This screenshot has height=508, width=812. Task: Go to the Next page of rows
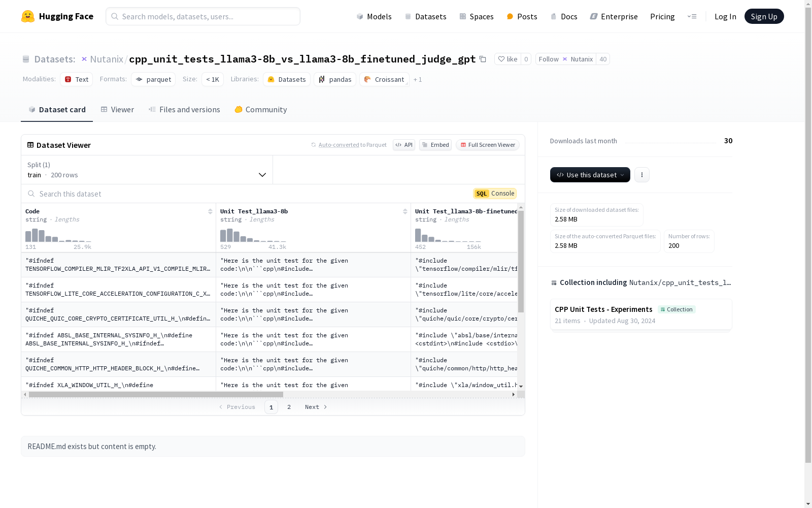tap(316, 407)
